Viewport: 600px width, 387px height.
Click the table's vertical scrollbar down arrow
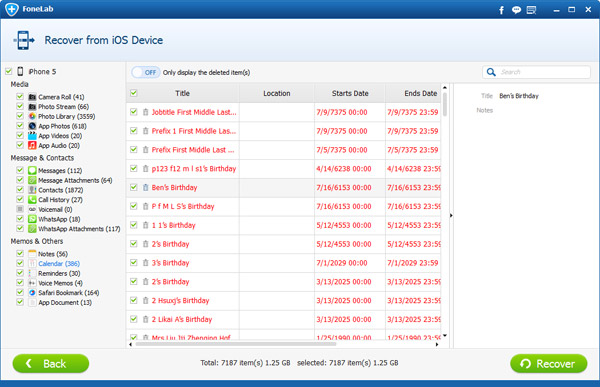(x=445, y=336)
